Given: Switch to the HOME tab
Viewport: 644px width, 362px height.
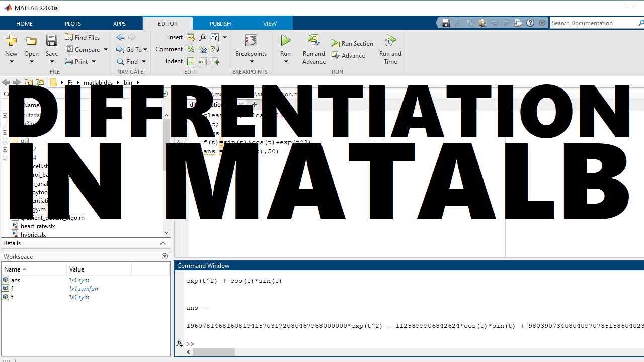Looking at the screenshot, I should pyautogui.click(x=24, y=24).
